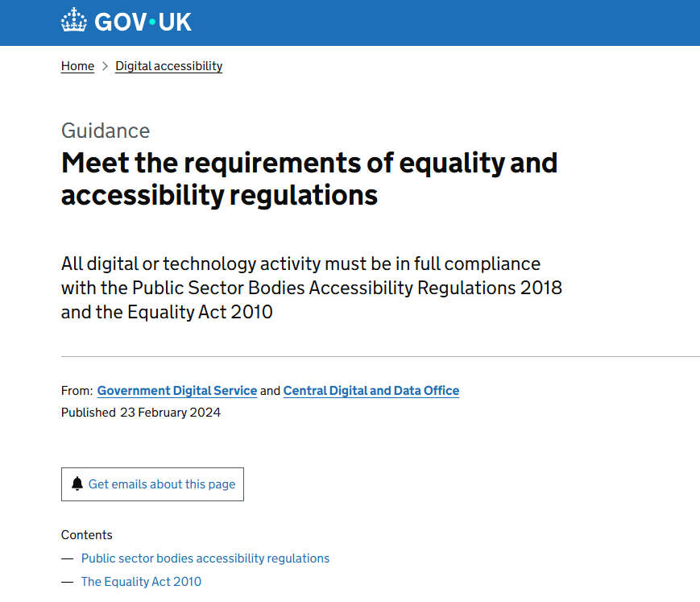Click the blue GOV.UK header banner
The height and width of the screenshot is (602, 700).
click(x=350, y=23)
